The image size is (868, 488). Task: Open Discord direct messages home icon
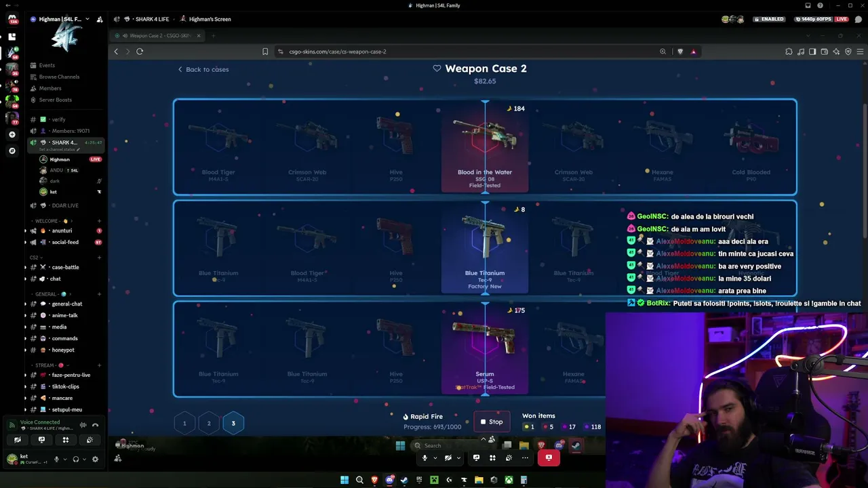coord(12,19)
